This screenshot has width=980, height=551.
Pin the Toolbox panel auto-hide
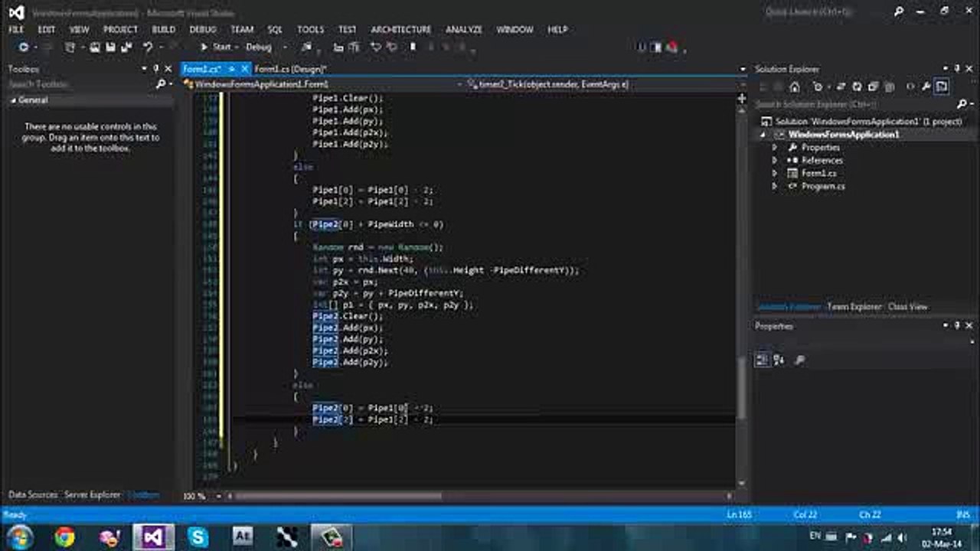click(156, 69)
